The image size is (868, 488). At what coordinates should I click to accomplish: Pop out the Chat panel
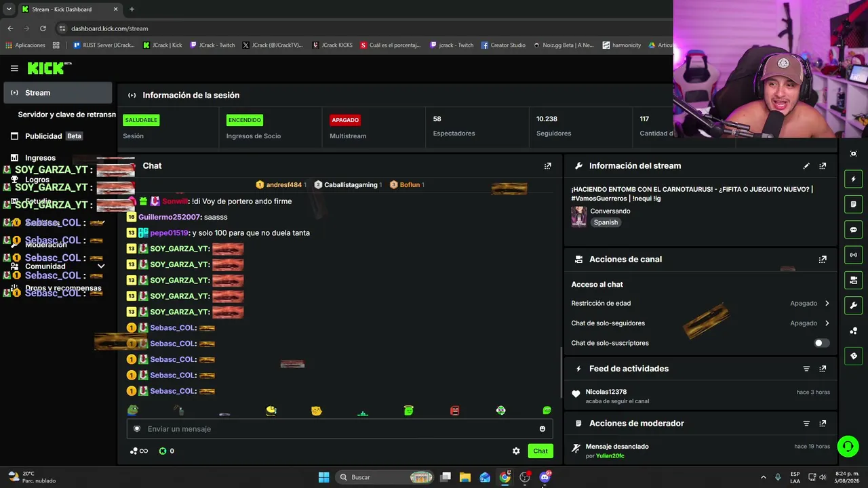click(x=548, y=166)
